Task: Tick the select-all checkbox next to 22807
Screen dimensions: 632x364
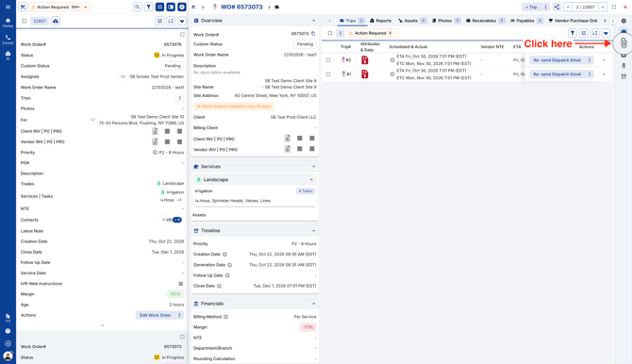Action: pos(25,21)
